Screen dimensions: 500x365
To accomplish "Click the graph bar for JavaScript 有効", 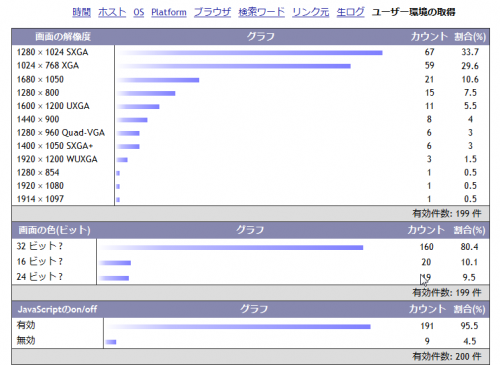I will coord(238,327).
